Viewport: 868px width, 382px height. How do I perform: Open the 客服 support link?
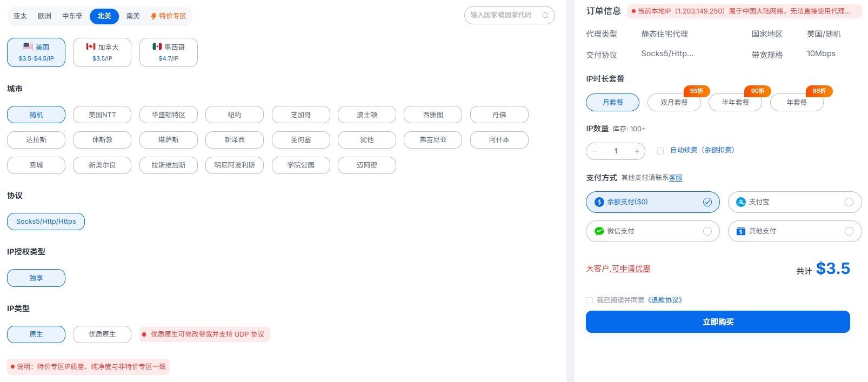pos(676,178)
